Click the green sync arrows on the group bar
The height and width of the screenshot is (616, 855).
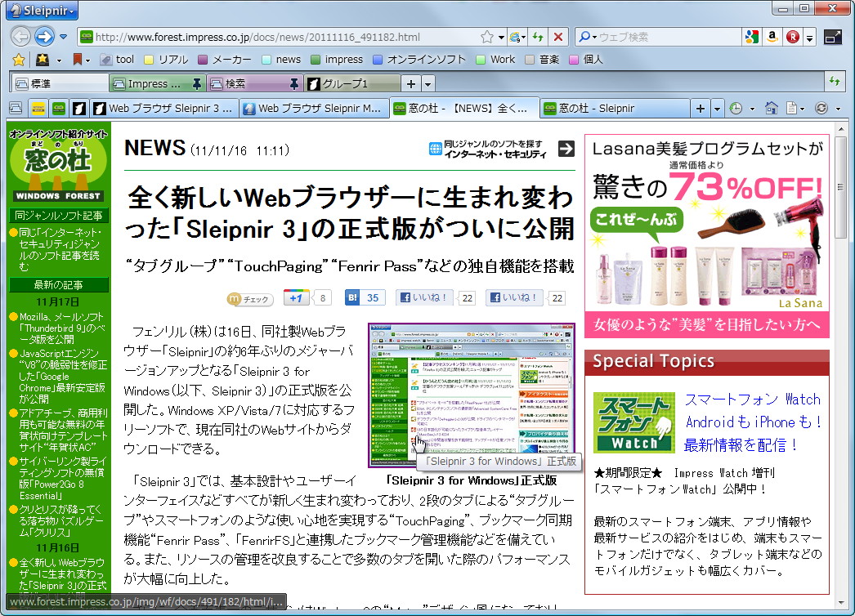point(835,81)
